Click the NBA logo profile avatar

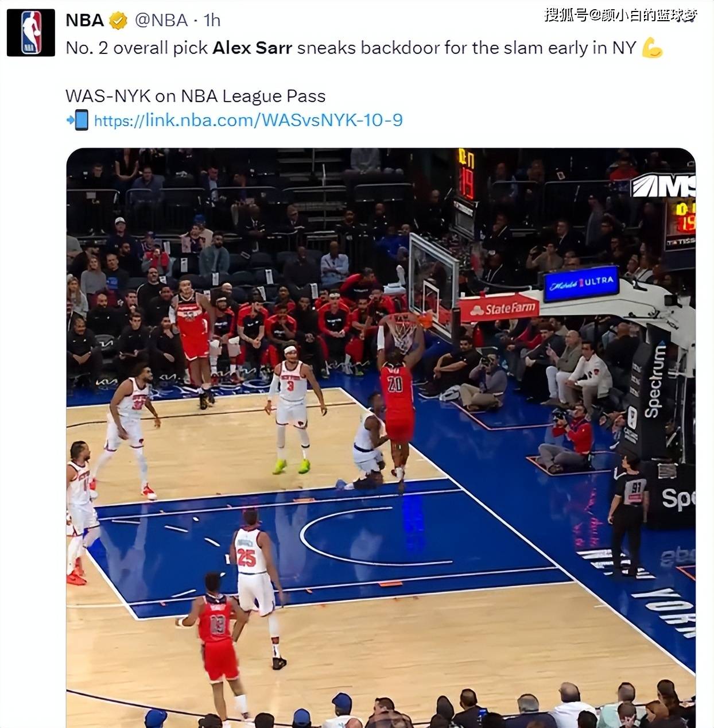[x=31, y=33]
